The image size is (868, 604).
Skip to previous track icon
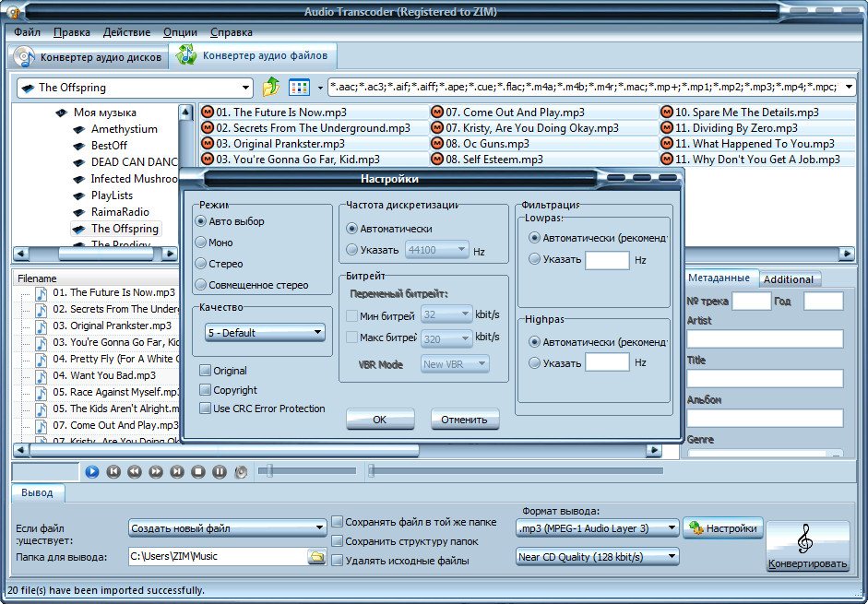point(113,471)
